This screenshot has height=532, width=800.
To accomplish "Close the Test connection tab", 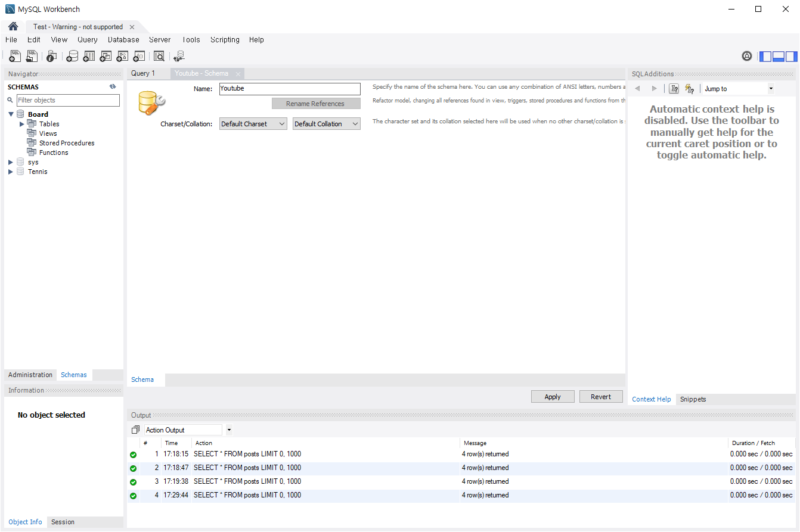I will tap(132, 27).
